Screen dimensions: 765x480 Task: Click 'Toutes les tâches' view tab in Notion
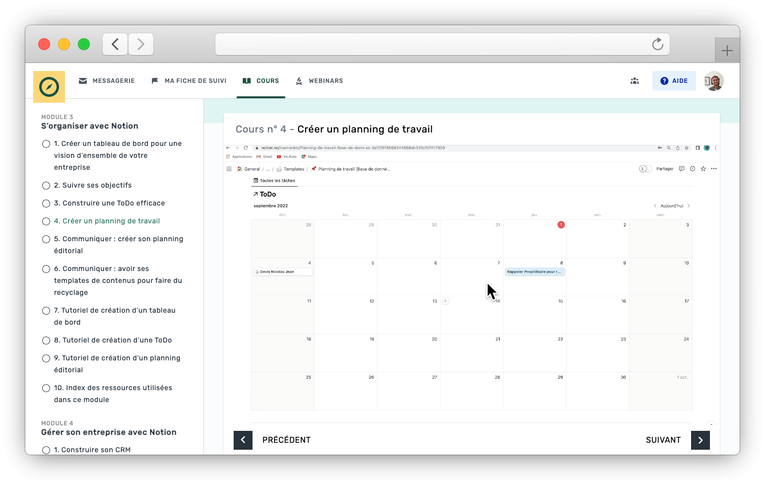[274, 180]
